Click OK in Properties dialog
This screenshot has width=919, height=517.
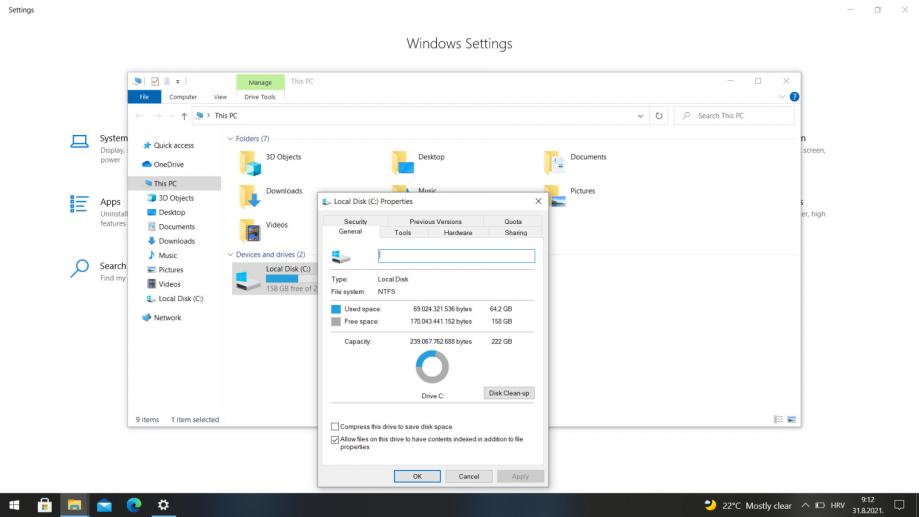pos(417,477)
